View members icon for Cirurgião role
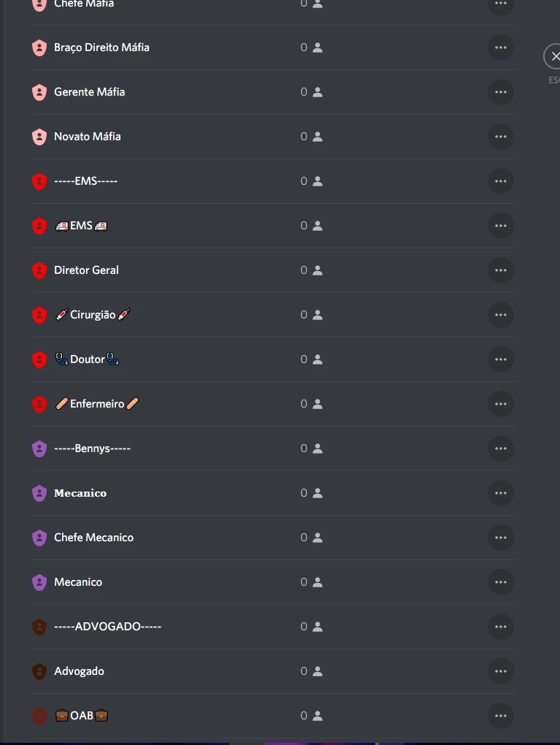The width and height of the screenshot is (560, 745). (318, 315)
